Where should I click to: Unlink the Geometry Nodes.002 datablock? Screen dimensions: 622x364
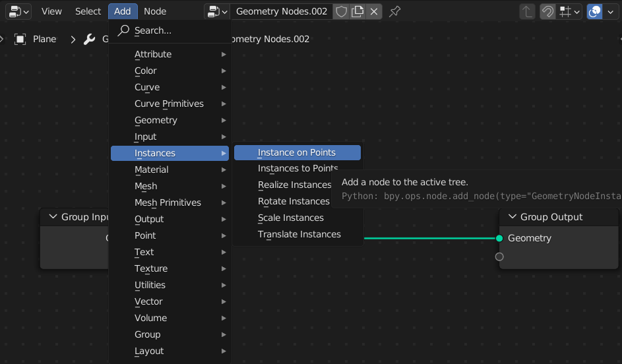point(374,11)
